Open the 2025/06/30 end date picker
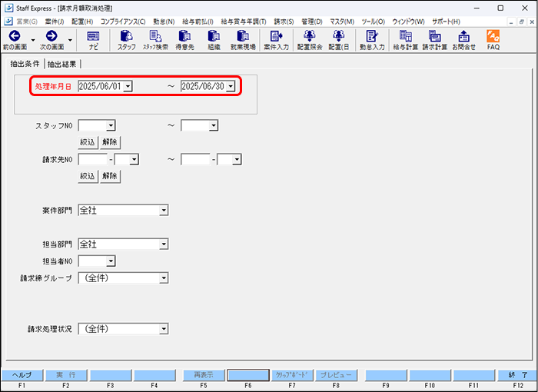 click(231, 86)
